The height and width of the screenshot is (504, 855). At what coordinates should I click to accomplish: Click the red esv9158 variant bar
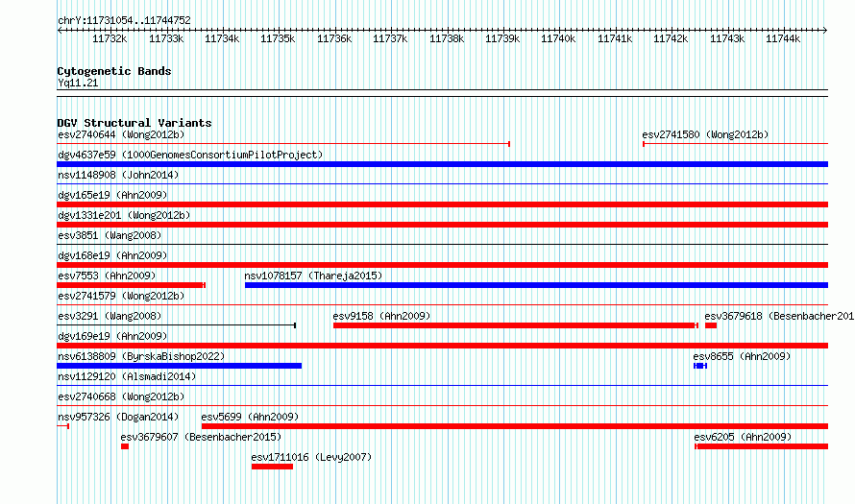coord(515,325)
